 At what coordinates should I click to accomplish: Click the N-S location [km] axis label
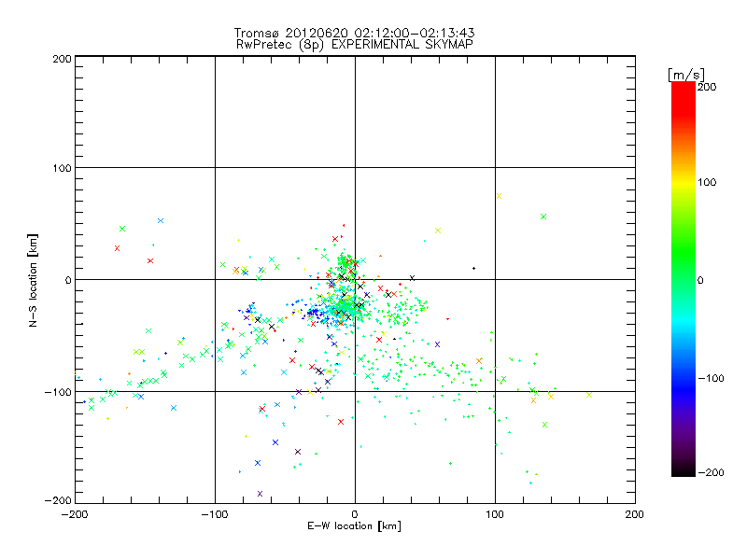(x=35, y=279)
